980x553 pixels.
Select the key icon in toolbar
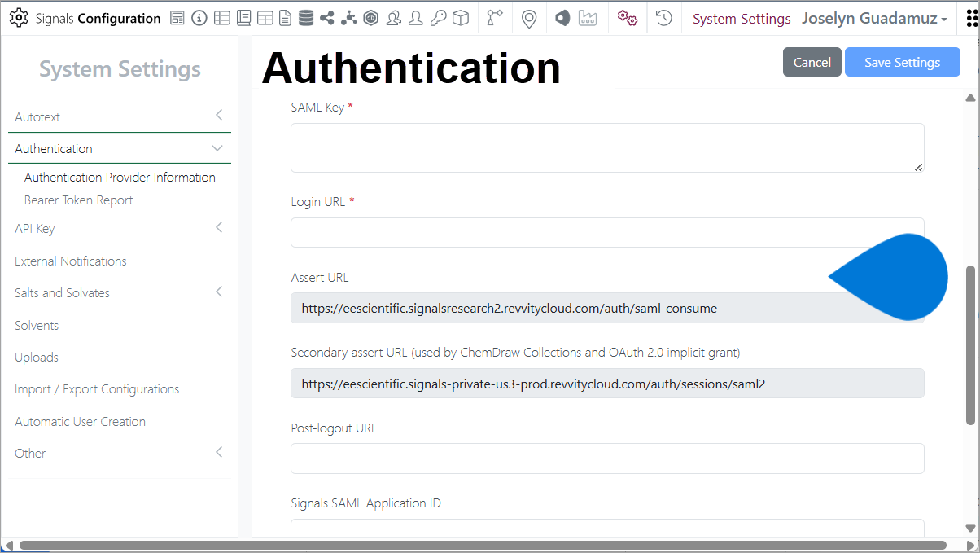(438, 18)
